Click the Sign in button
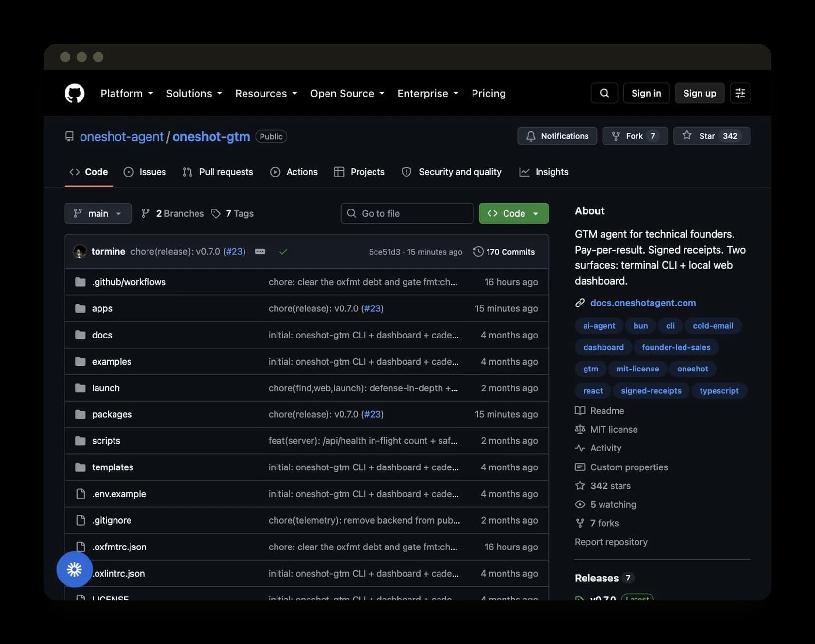This screenshot has height=644, width=815. [x=646, y=93]
